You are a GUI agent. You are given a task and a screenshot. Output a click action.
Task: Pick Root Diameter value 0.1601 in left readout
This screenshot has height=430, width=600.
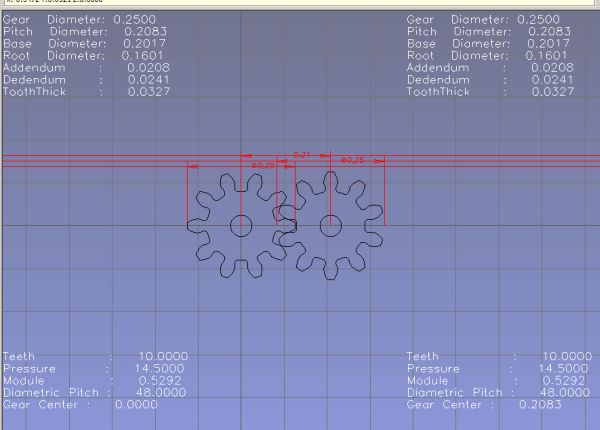(142, 56)
